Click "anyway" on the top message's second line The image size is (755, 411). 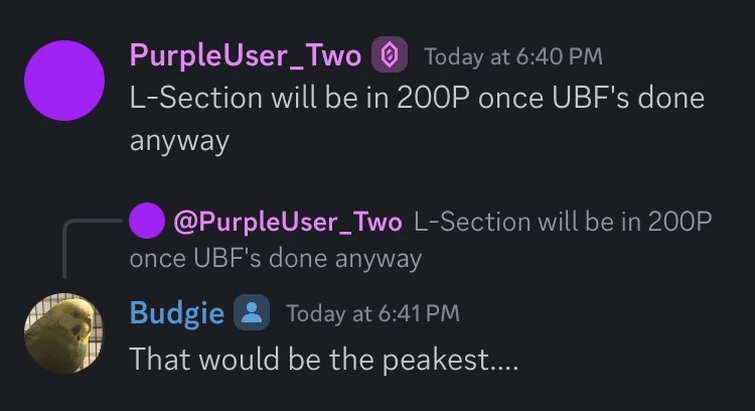pos(179,141)
